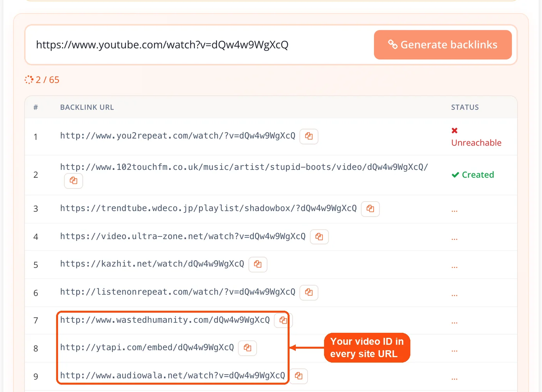
Task: Copy the trendtube.wdeco.jp backlink URL
Action: click(x=370, y=209)
